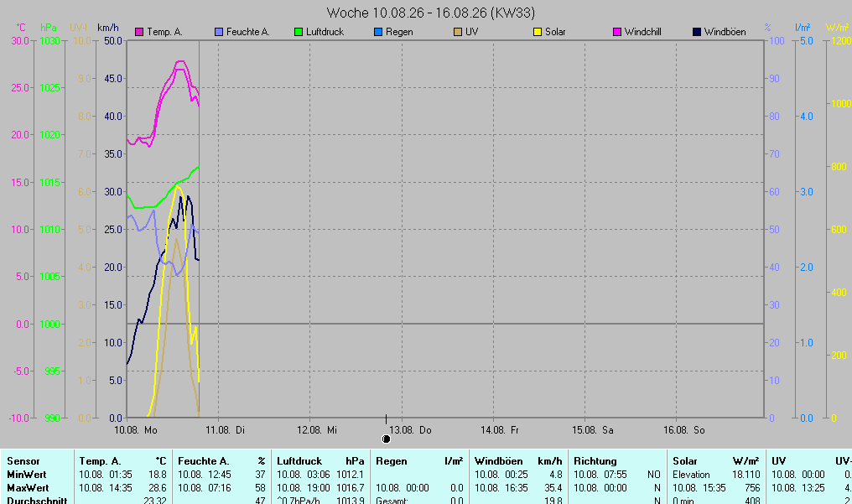The width and height of the screenshot is (852, 504).
Task: Click the '10.08. Mo' day label on the axis
Action: click(x=136, y=430)
